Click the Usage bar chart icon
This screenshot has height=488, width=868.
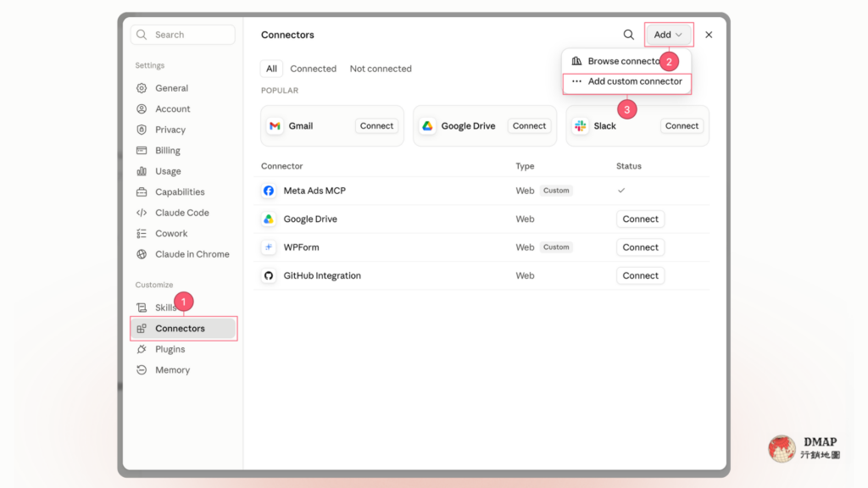(x=142, y=171)
